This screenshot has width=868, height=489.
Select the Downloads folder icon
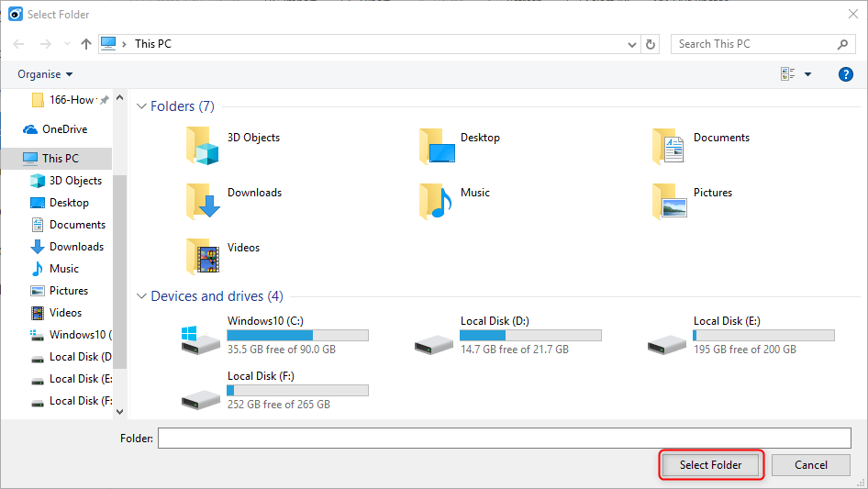(x=203, y=201)
